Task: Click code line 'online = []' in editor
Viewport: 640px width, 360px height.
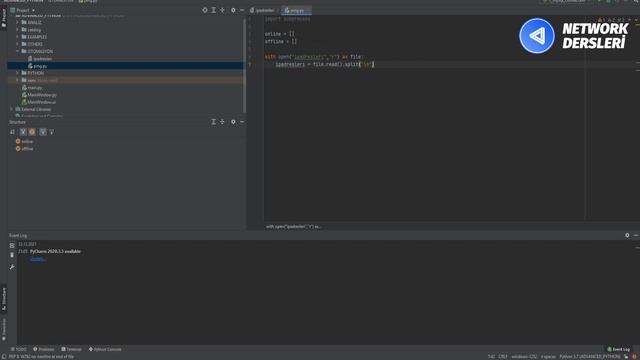Action: 280,34
